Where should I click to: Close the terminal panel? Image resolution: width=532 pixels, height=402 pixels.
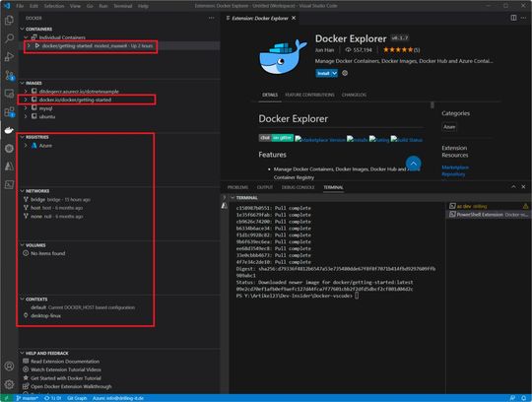523,187
